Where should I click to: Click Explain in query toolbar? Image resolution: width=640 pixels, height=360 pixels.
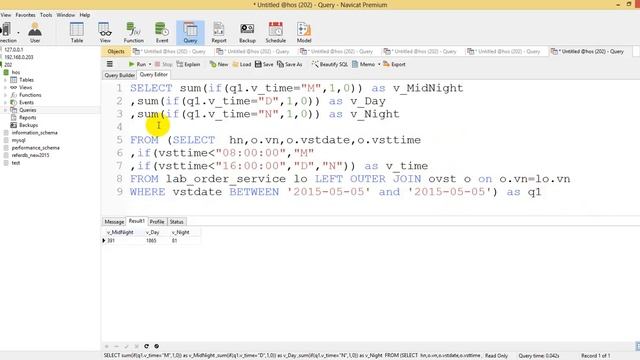pyautogui.click(x=188, y=64)
